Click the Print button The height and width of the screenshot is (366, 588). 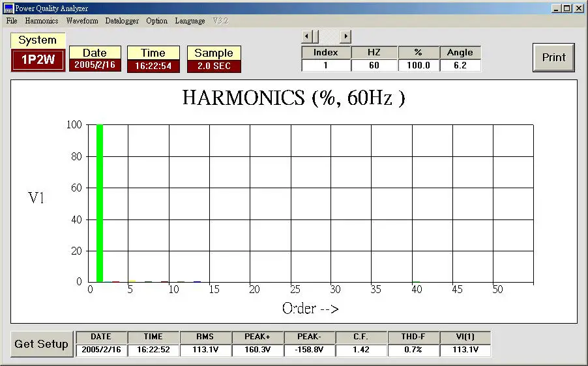pyautogui.click(x=554, y=57)
